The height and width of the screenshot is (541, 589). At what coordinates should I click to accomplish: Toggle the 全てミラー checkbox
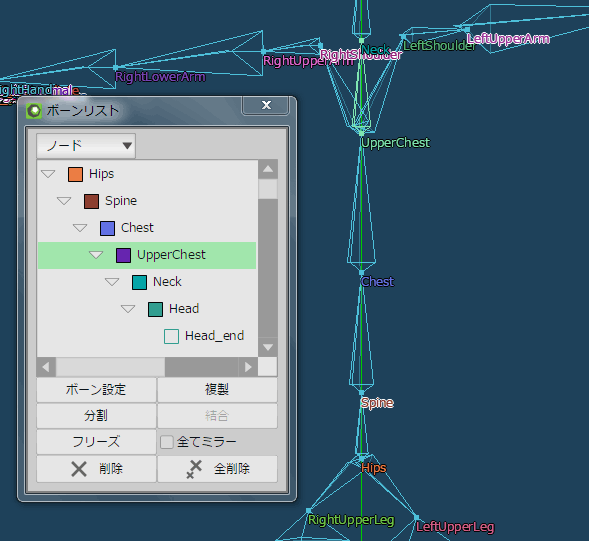167,442
